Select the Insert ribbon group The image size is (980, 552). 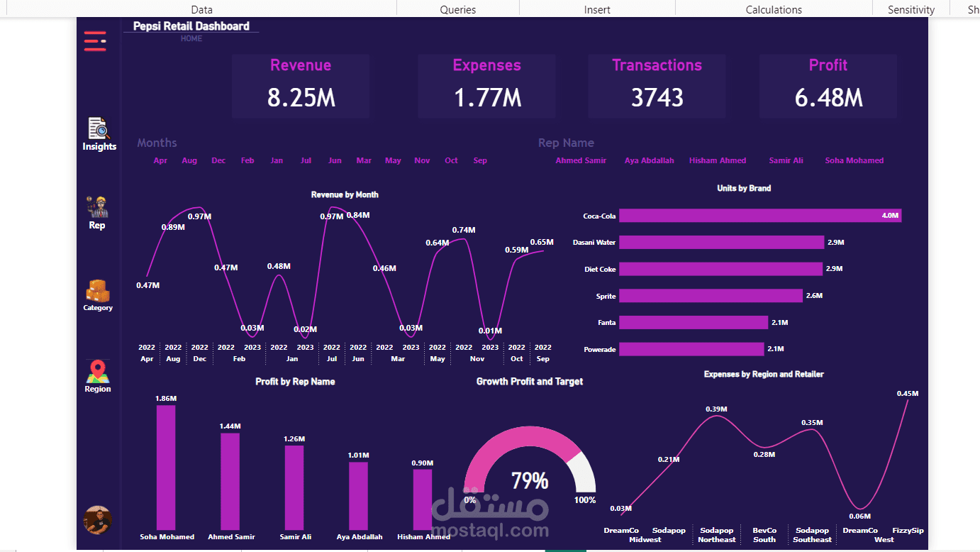pyautogui.click(x=597, y=9)
